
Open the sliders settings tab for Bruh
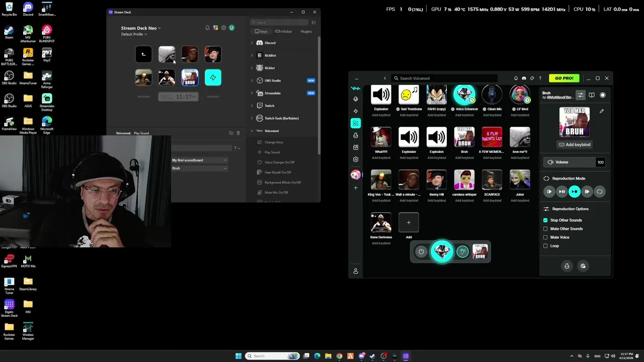click(581, 95)
